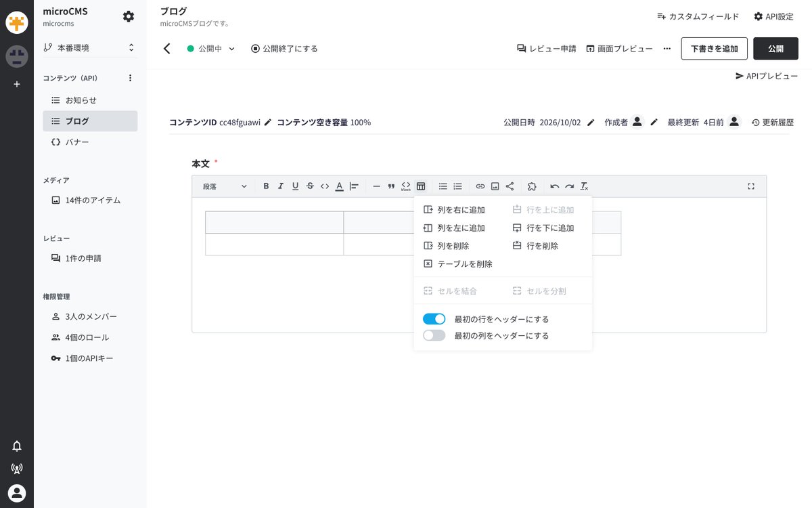Open お知らせ API in sidebar
This screenshot has width=812, height=508.
tap(90, 100)
